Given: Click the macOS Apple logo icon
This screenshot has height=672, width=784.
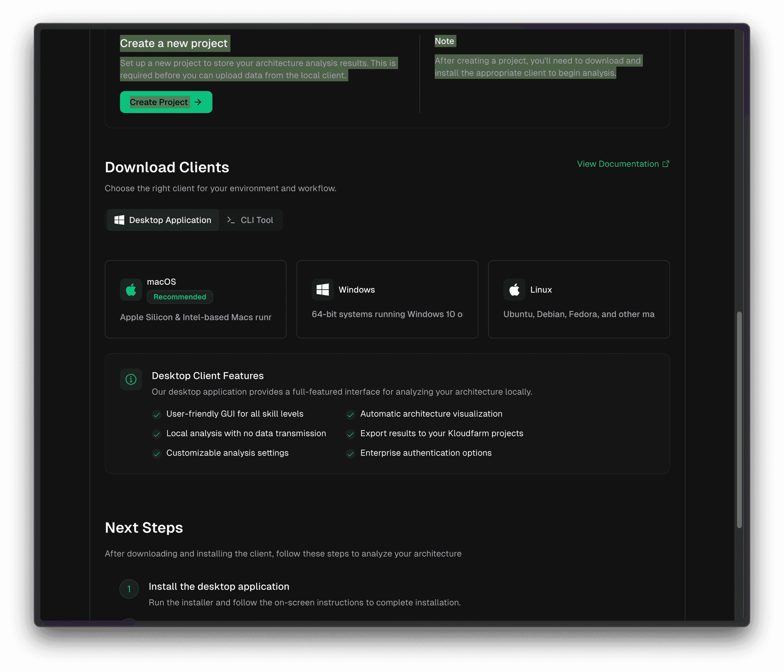Looking at the screenshot, I should coord(131,290).
